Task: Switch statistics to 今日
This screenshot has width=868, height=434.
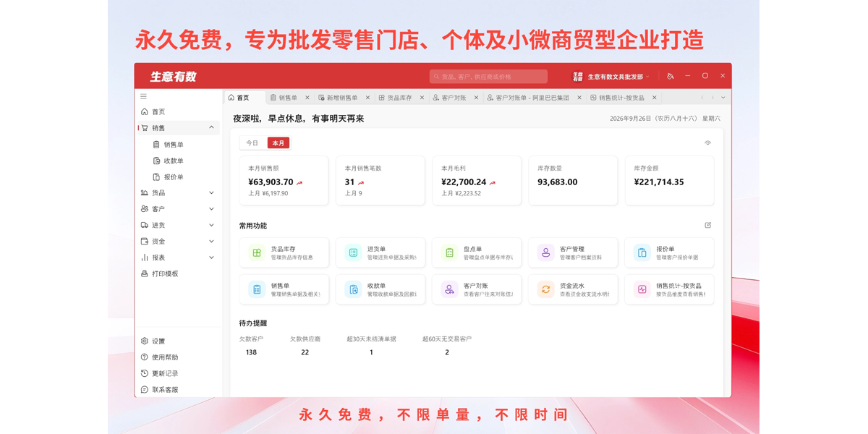Action: [x=252, y=143]
